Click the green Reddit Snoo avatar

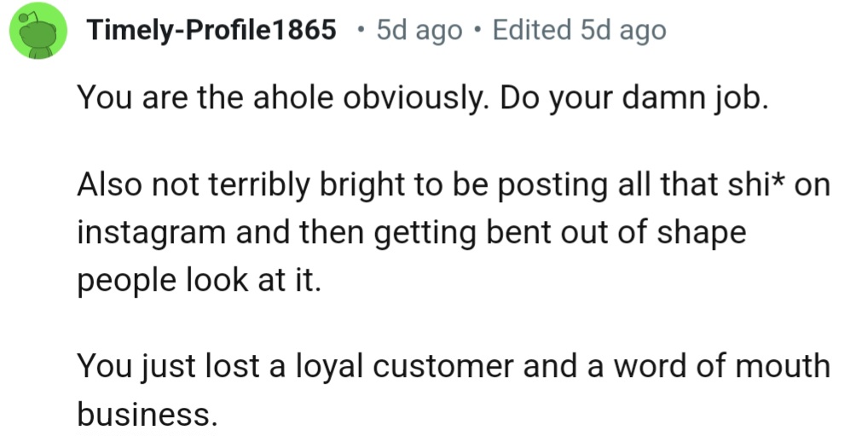tap(38, 31)
